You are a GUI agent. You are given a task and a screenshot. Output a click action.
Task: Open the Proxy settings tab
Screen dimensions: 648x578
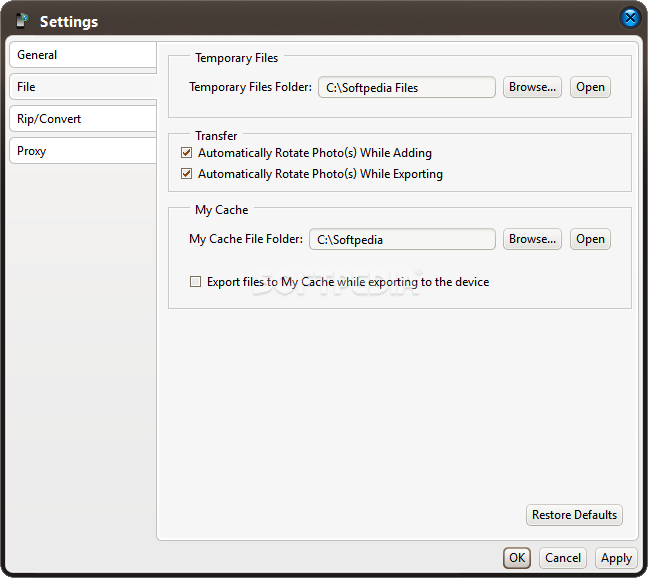83,151
